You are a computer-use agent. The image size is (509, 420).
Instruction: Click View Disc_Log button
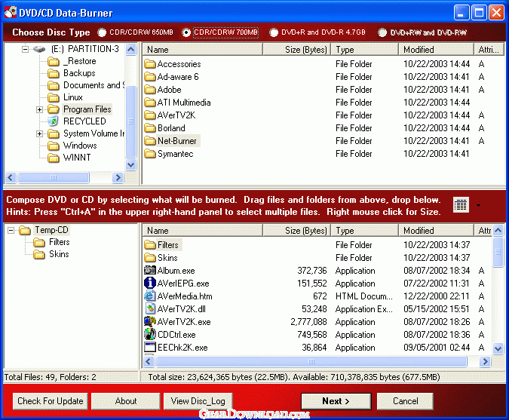pyautogui.click(x=198, y=401)
